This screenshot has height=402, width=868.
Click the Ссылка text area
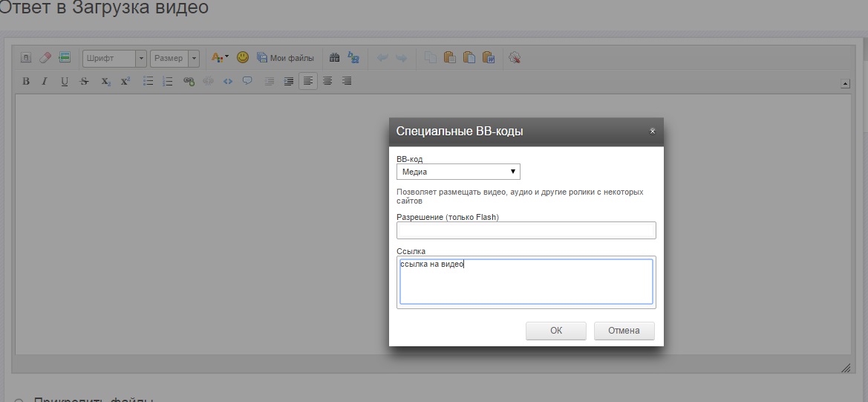coord(526,282)
